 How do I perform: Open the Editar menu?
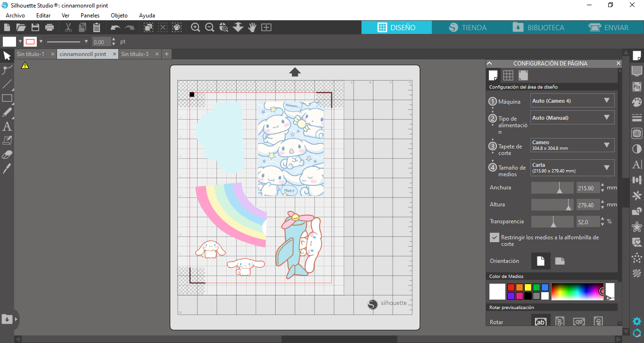click(x=43, y=16)
